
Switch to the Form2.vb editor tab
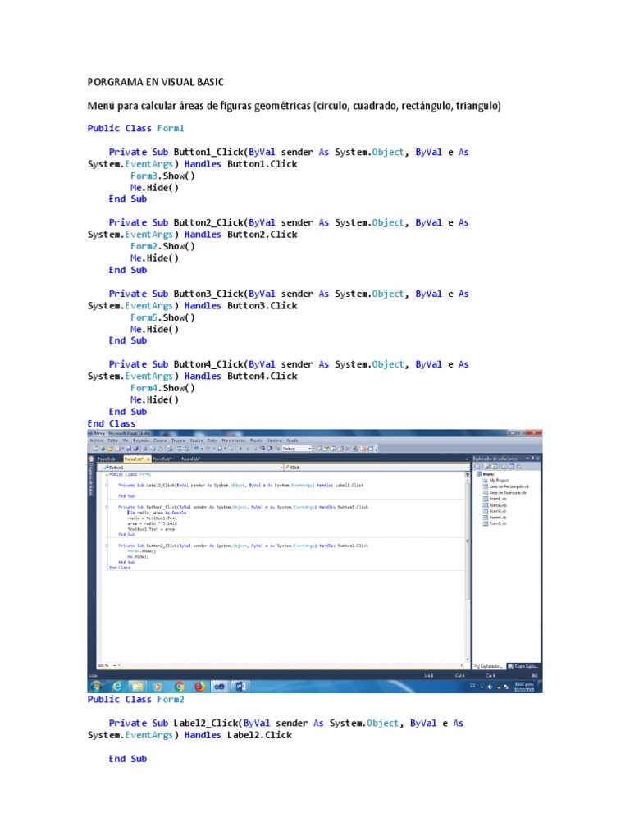pyautogui.click(x=135, y=459)
